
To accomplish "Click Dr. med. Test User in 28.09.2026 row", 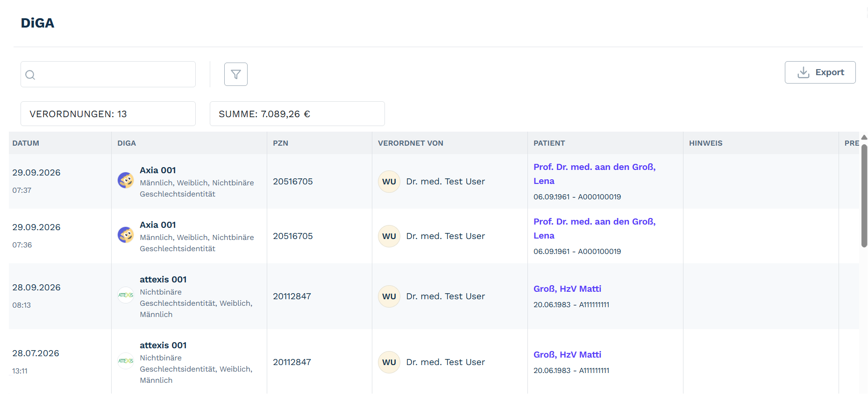I will [446, 296].
